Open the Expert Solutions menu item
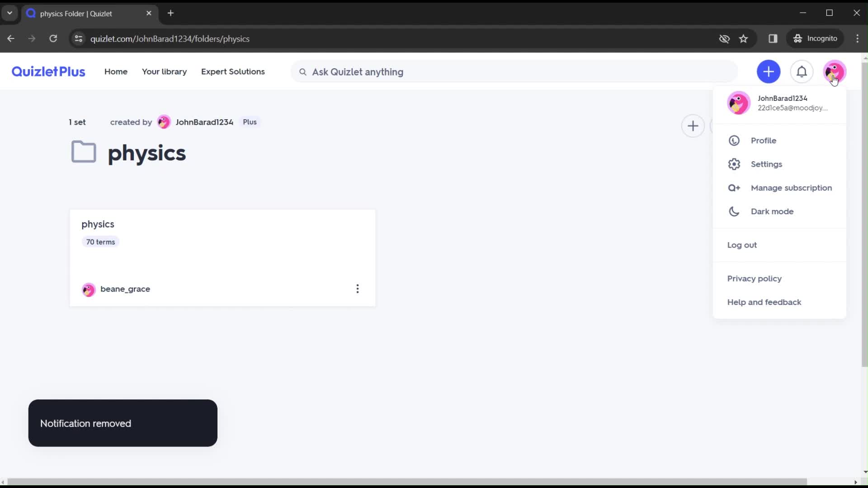Screen dimensions: 868x488 [x=233, y=71]
